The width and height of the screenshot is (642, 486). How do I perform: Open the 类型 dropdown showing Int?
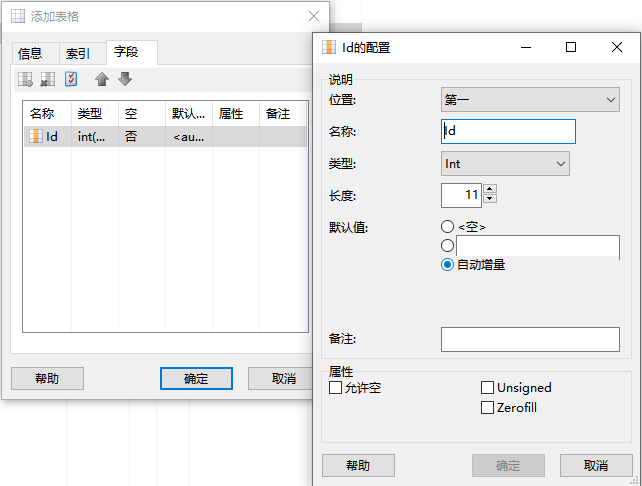pos(505,164)
